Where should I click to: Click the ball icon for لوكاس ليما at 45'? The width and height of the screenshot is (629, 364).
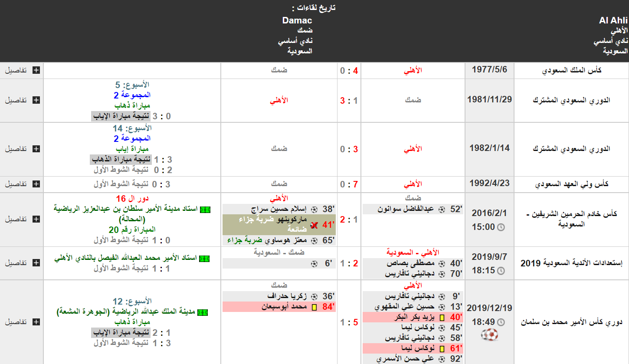[x=442, y=328]
